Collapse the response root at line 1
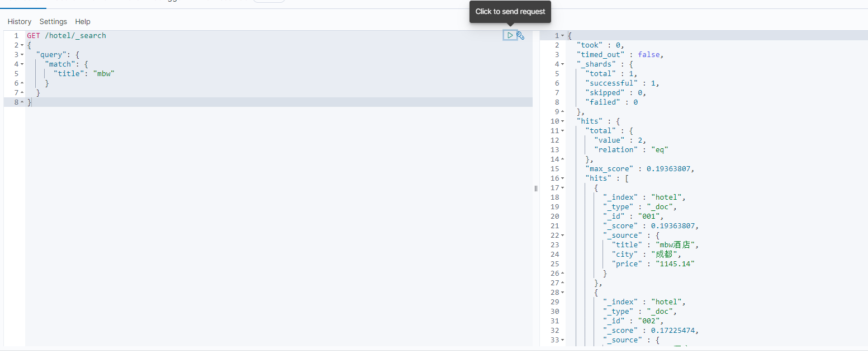The height and width of the screenshot is (353, 868). pos(563,36)
